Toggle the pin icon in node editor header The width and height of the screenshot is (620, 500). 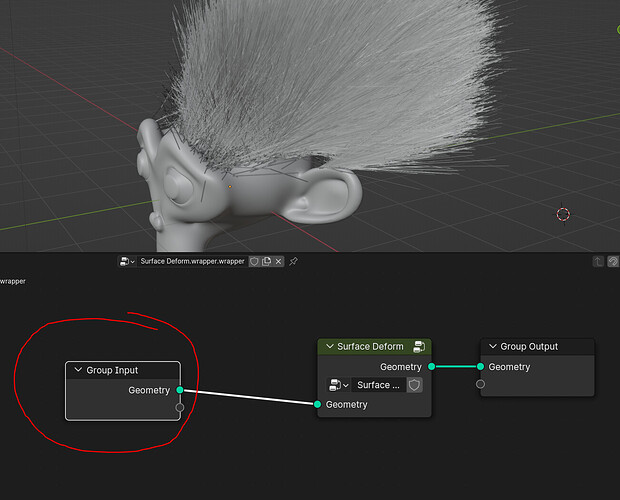pyautogui.click(x=293, y=262)
